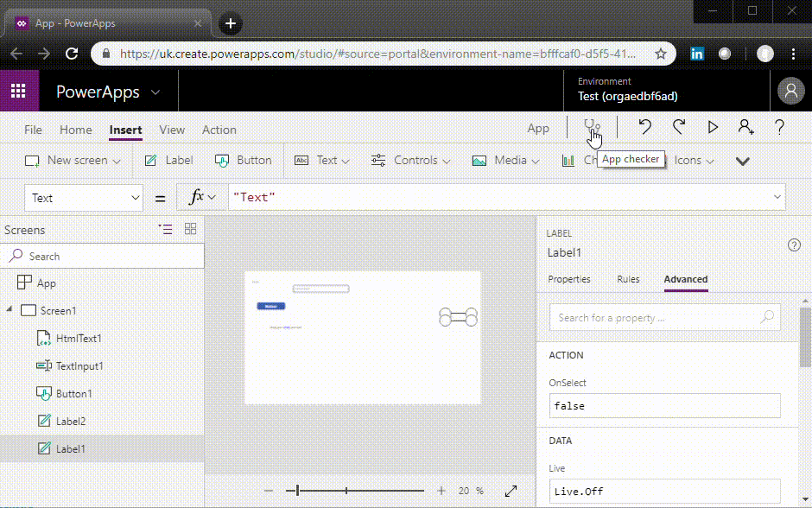812x508 pixels.
Task: Select the App item in tree
Action: [x=102, y=283]
